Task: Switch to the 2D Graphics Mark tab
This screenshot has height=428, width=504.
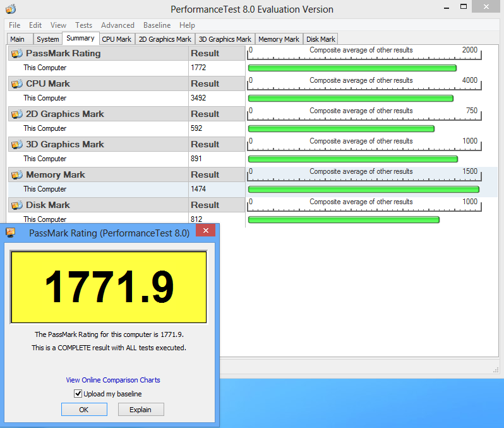Action: pyautogui.click(x=165, y=39)
